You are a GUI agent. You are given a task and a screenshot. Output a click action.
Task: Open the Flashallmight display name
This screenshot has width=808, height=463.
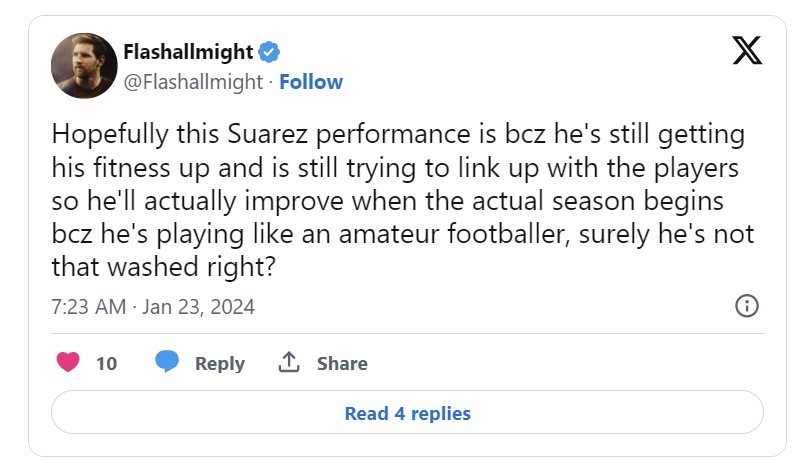[x=188, y=52]
